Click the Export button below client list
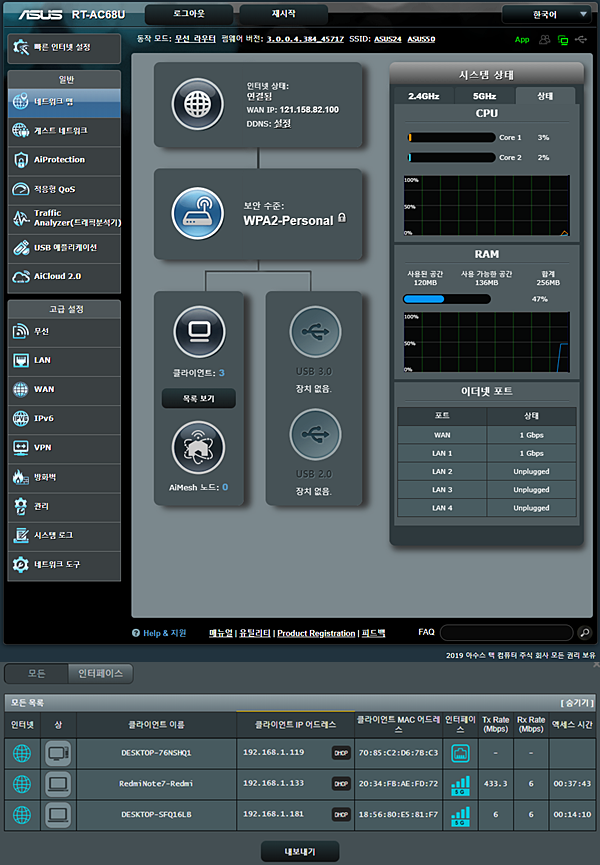 [299, 852]
